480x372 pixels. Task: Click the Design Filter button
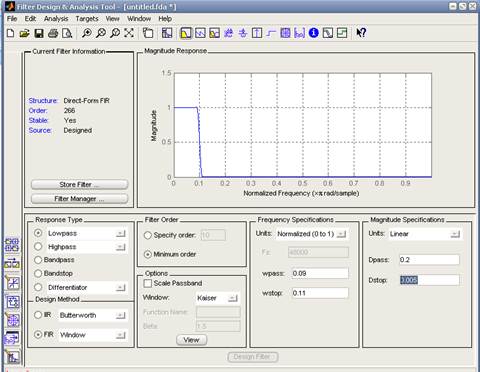tap(253, 357)
